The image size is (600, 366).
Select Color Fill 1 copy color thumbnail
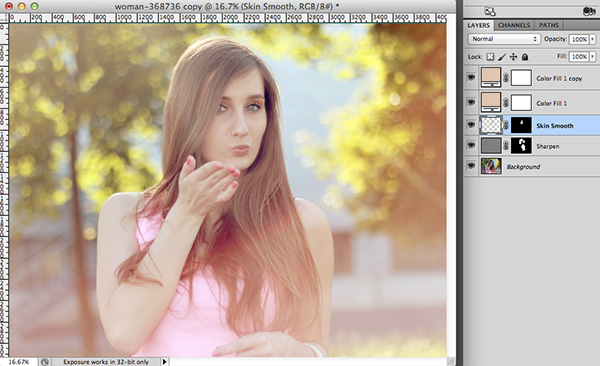point(491,78)
